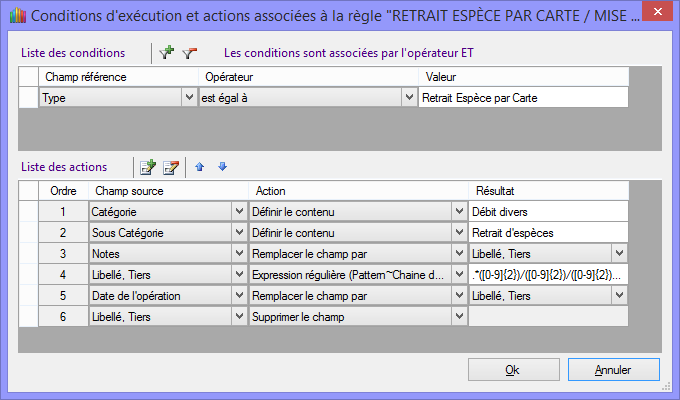Move action down with blue arrow
This screenshot has height=400, width=680.
tap(222, 167)
